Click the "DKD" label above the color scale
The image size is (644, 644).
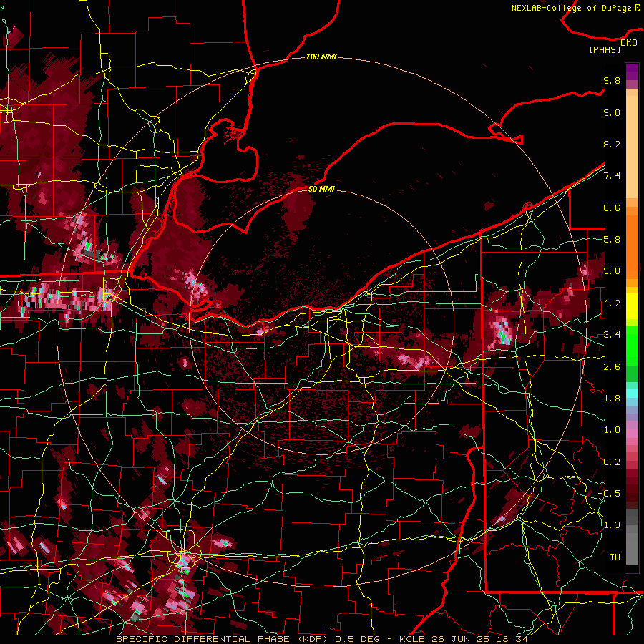629,42
